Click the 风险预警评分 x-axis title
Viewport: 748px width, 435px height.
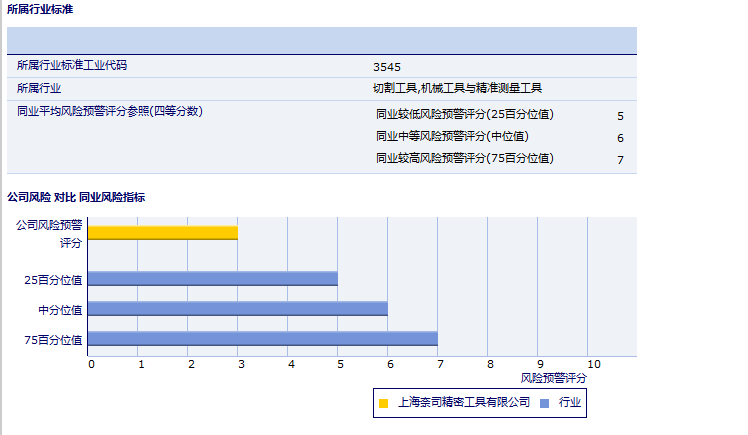click(553, 378)
